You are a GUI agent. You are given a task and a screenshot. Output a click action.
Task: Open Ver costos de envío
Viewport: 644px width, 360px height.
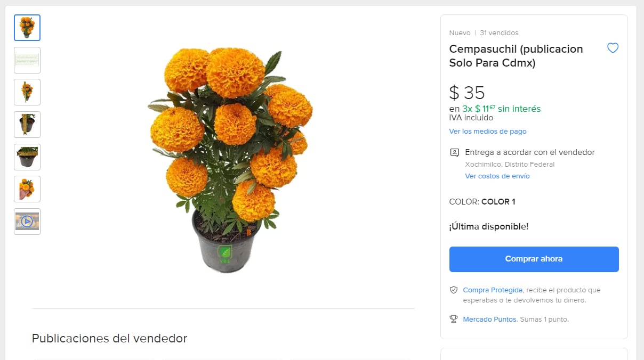pyautogui.click(x=497, y=176)
